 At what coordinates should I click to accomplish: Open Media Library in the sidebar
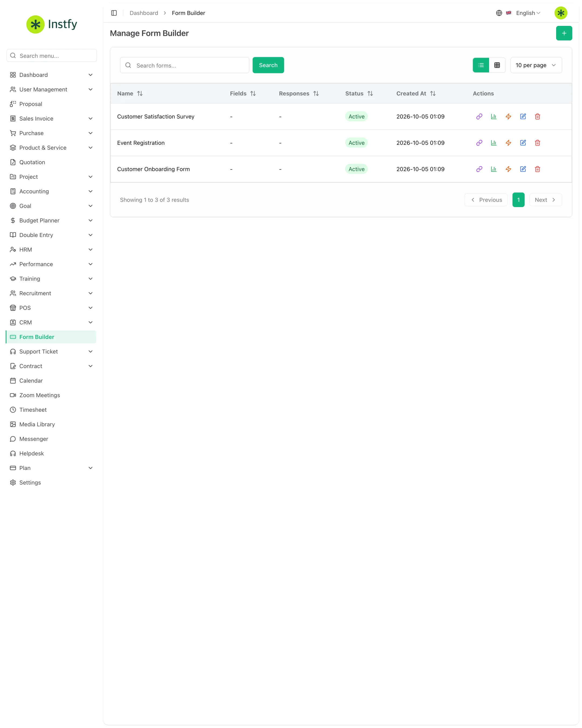[x=51, y=424]
